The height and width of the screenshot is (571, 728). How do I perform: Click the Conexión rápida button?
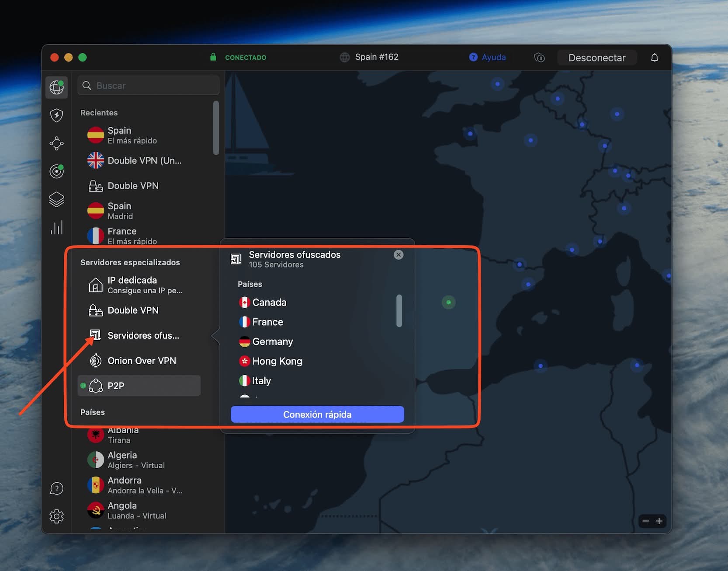[317, 414]
